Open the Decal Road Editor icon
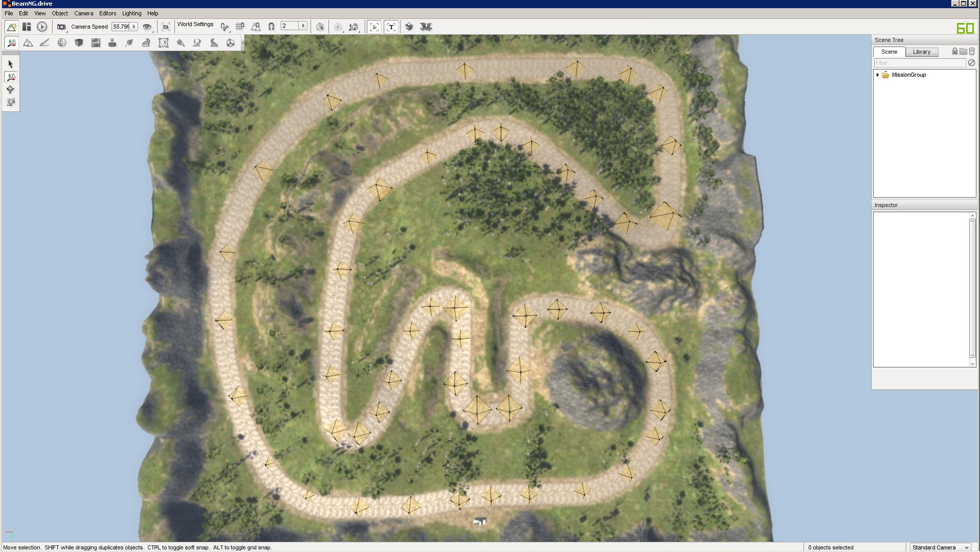The width and height of the screenshot is (980, 552). point(214,43)
